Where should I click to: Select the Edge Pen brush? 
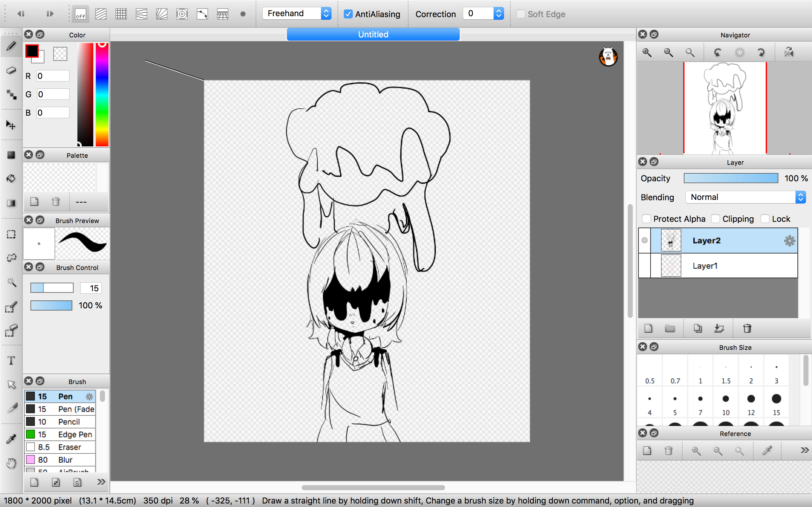coord(60,434)
